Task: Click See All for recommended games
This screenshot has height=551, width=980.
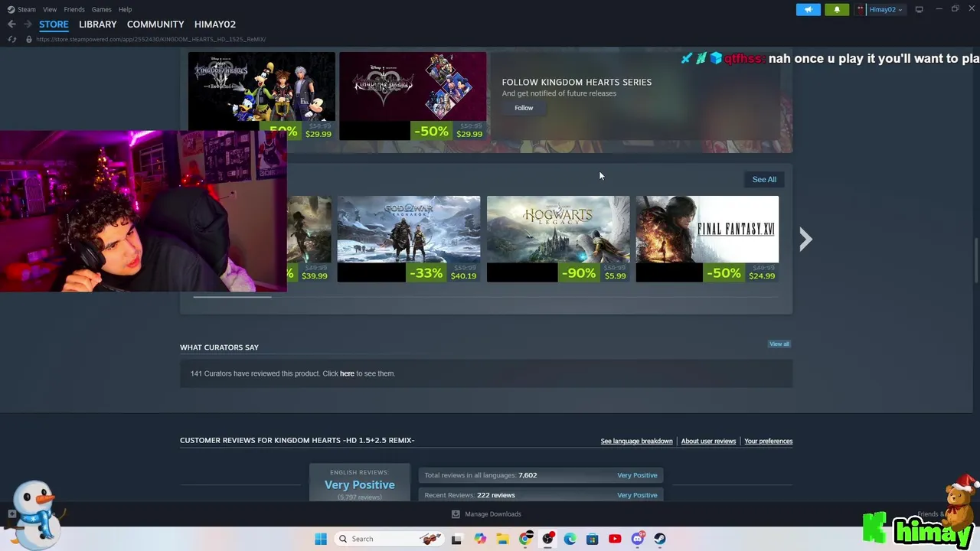Action: [x=764, y=179]
